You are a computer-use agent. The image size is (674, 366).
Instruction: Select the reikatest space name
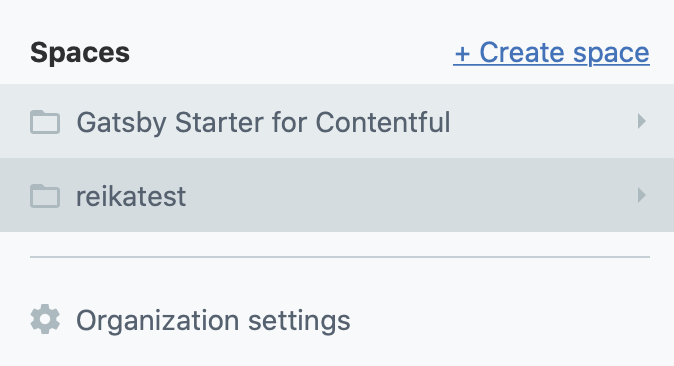pyautogui.click(x=131, y=196)
